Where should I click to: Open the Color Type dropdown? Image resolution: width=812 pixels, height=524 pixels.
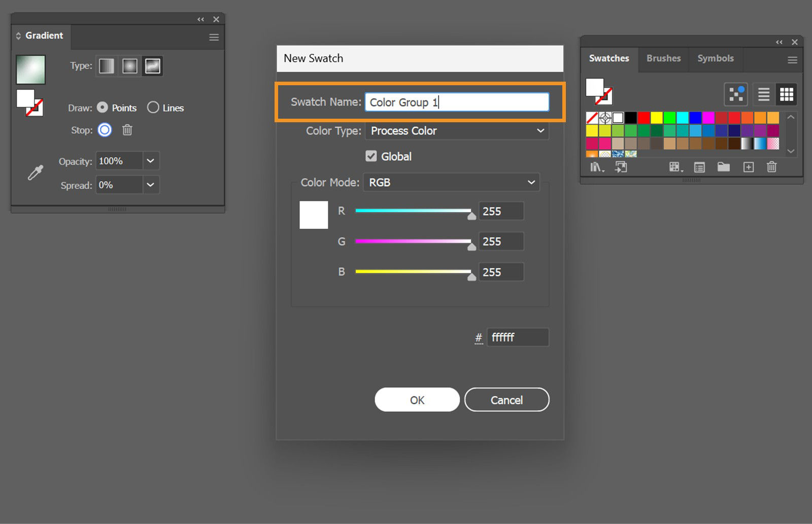[456, 131]
